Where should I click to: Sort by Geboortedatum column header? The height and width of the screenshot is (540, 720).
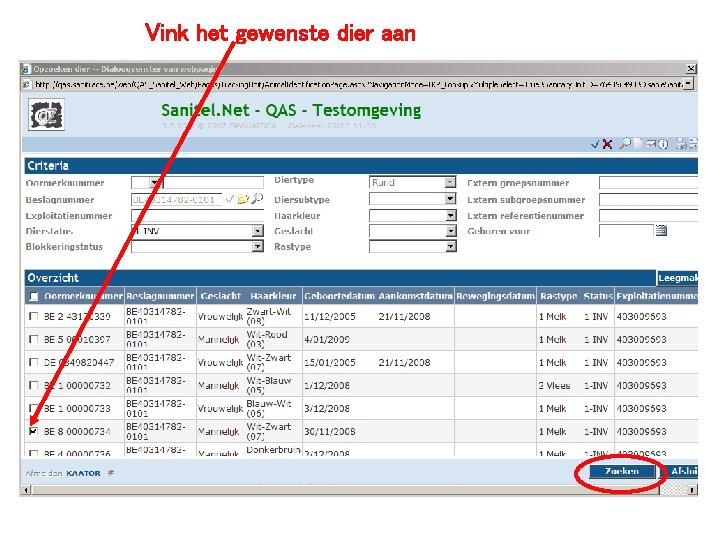point(340,296)
